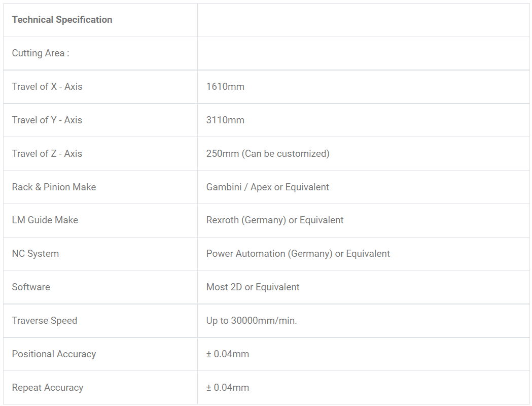Select the Repeat Accuracy ± 0.04mm value
This screenshot has width=532, height=406.
228,388
